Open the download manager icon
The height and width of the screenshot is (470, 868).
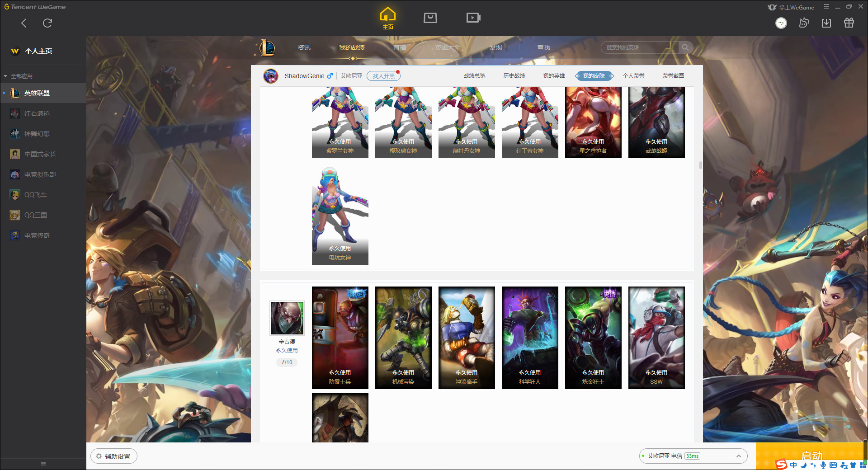click(x=826, y=23)
